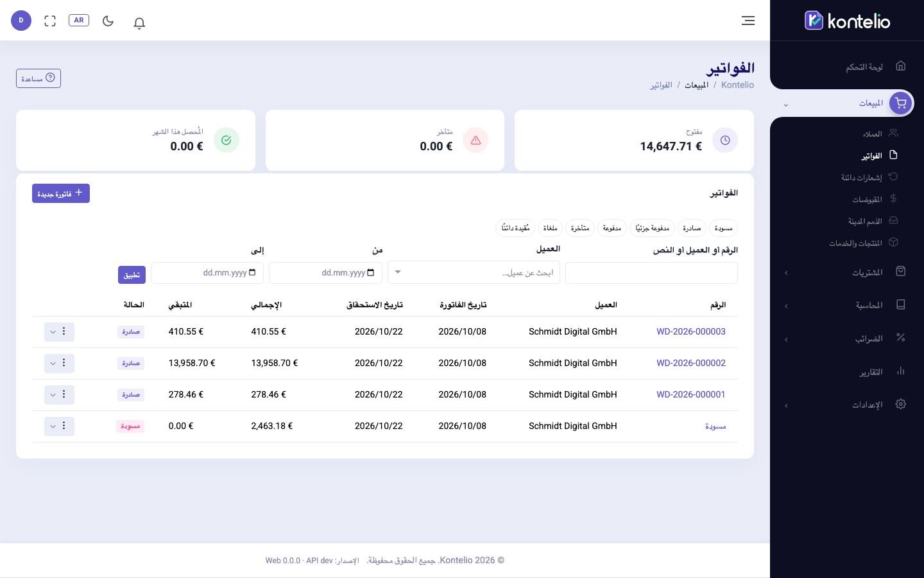Screen dimensions: 924x578
Task: Toggle the 'مدفوعة جزئيًا' filter chip
Action: (652, 228)
